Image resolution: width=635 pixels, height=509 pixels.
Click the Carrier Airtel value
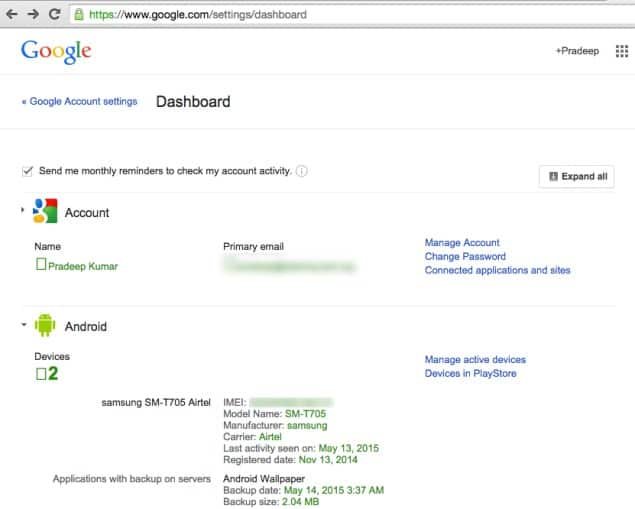[270, 437]
